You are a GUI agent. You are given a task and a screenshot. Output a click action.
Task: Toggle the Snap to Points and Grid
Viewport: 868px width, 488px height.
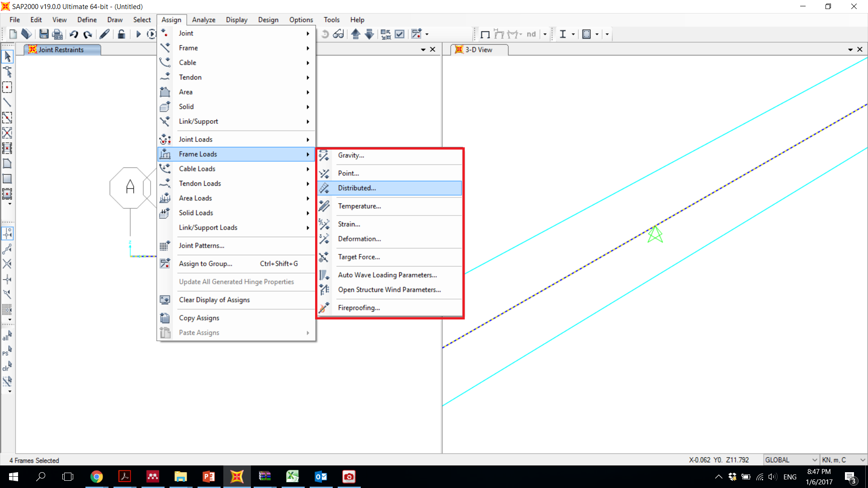coord(7,234)
